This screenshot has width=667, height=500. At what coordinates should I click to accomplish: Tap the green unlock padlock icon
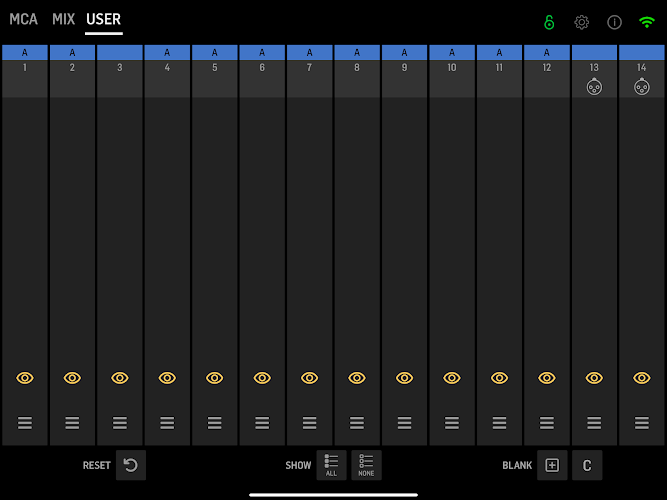pyautogui.click(x=549, y=22)
